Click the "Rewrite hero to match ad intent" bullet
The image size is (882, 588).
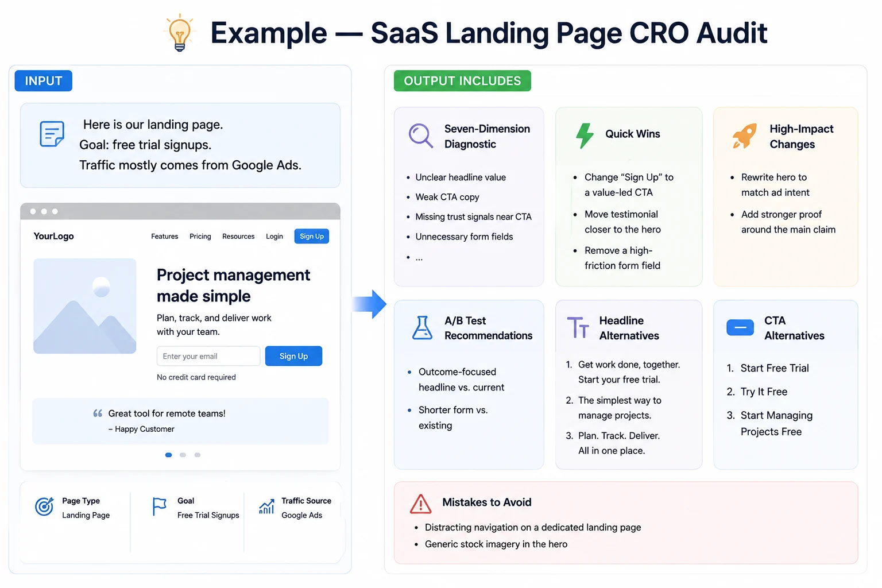[x=775, y=185]
